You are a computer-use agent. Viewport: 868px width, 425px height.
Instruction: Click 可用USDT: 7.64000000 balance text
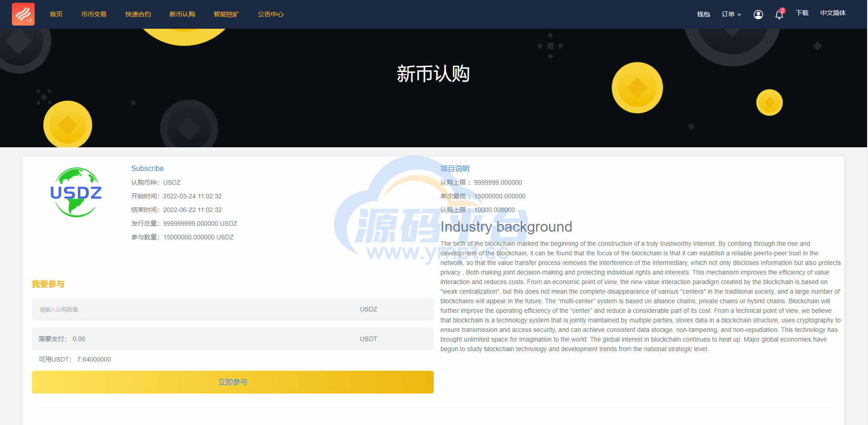pos(75,359)
